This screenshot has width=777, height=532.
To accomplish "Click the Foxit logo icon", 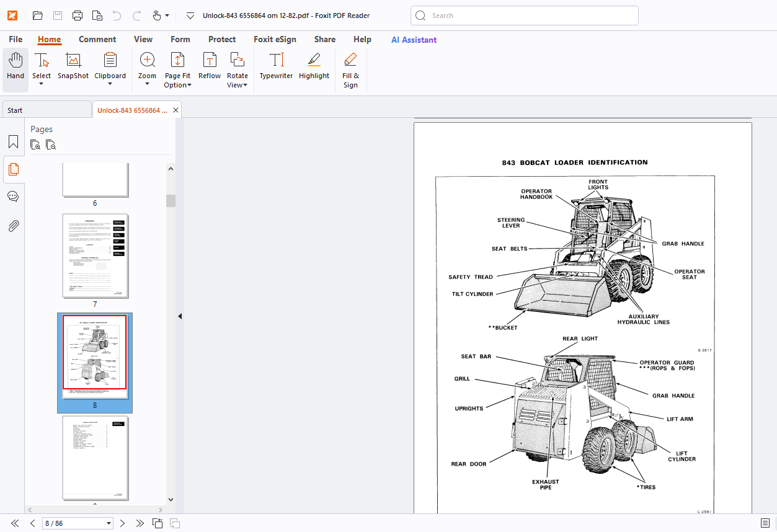I will (x=12, y=16).
